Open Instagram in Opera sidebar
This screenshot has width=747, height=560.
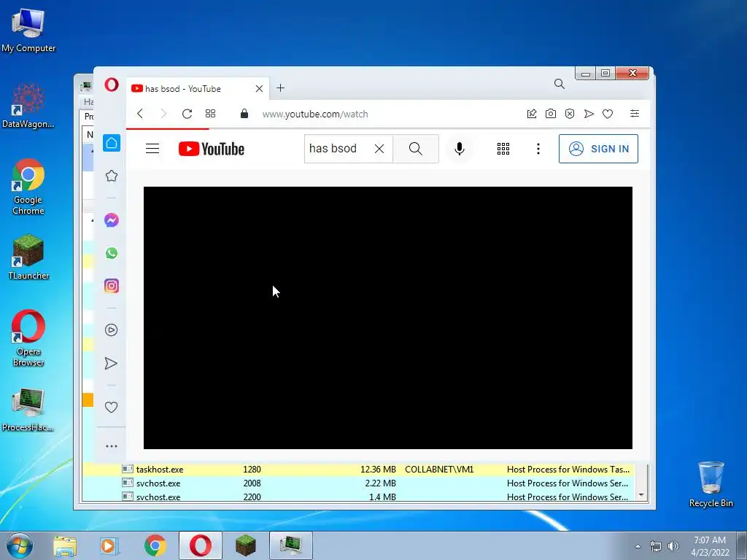112,286
